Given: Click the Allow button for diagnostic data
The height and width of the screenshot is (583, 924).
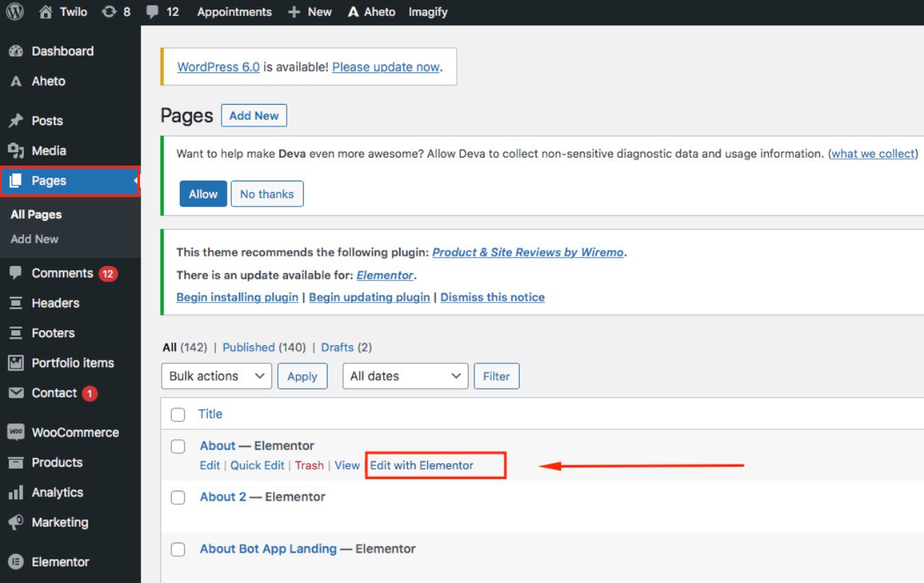Looking at the screenshot, I should click(x=203, y=194).
